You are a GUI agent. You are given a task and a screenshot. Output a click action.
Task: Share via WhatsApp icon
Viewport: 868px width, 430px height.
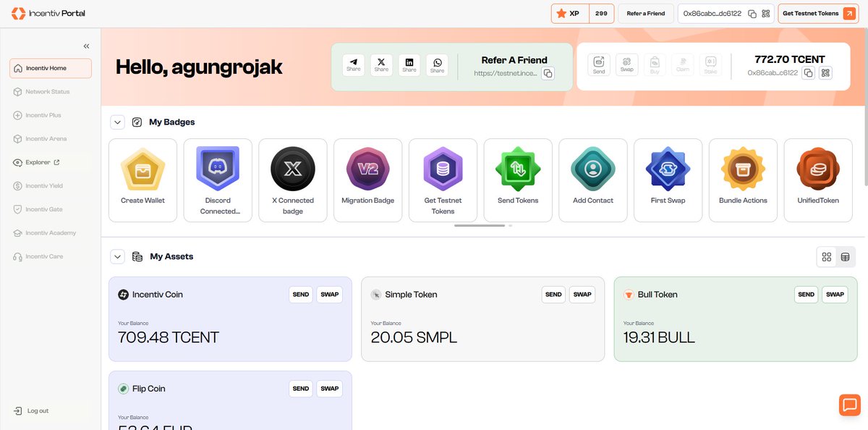[438, 65]
